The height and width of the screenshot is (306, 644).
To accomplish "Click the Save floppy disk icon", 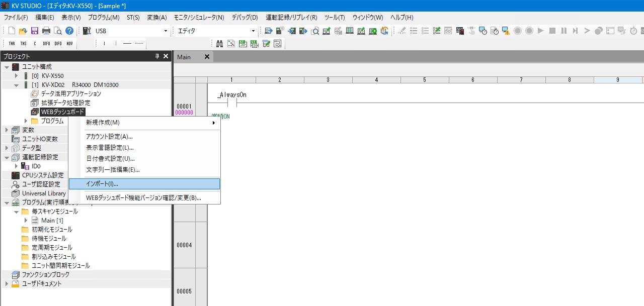I will coord(35,31).
